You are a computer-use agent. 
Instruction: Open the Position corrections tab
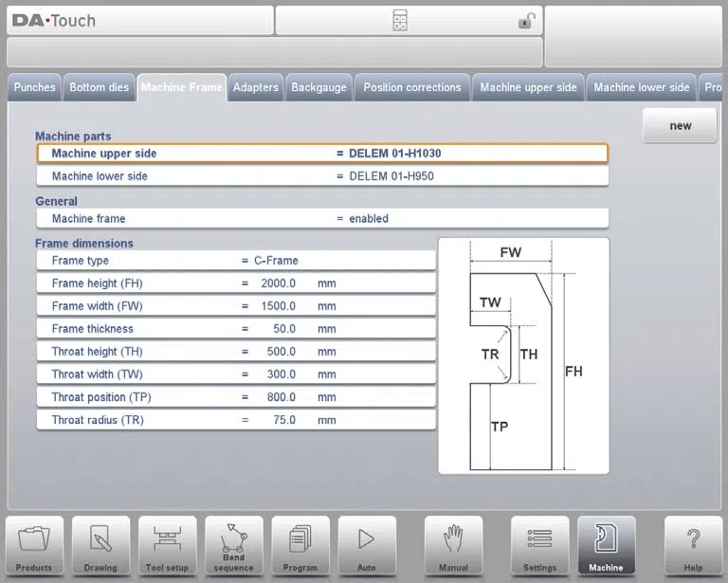pos(412,87)
